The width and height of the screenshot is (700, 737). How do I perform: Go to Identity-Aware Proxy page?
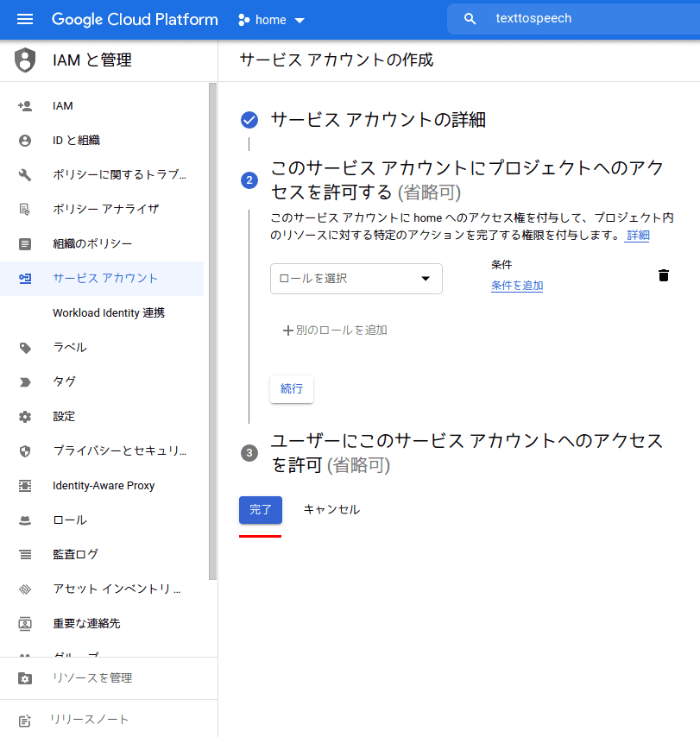(x=104, y=486)
